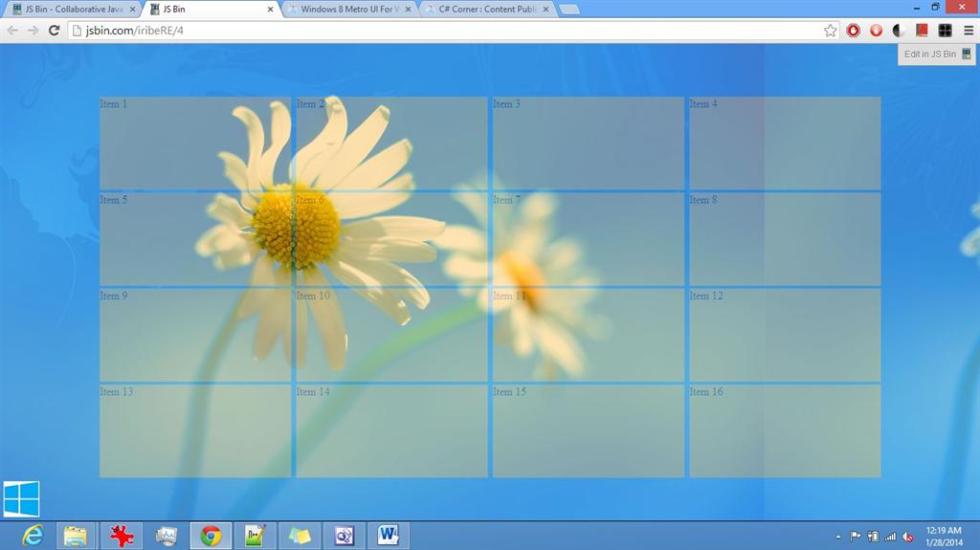Click the battery power tray icon

(873, 537)
